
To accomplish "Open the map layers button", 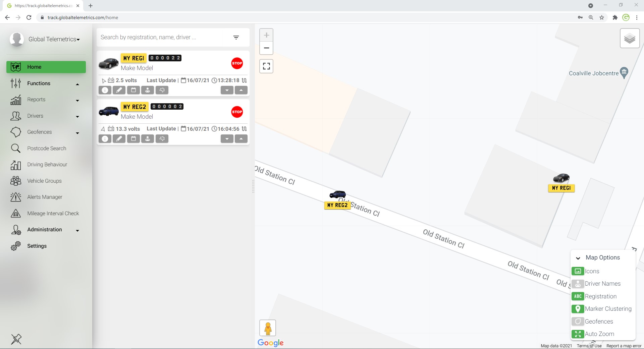I will click(x=630, y=39).
